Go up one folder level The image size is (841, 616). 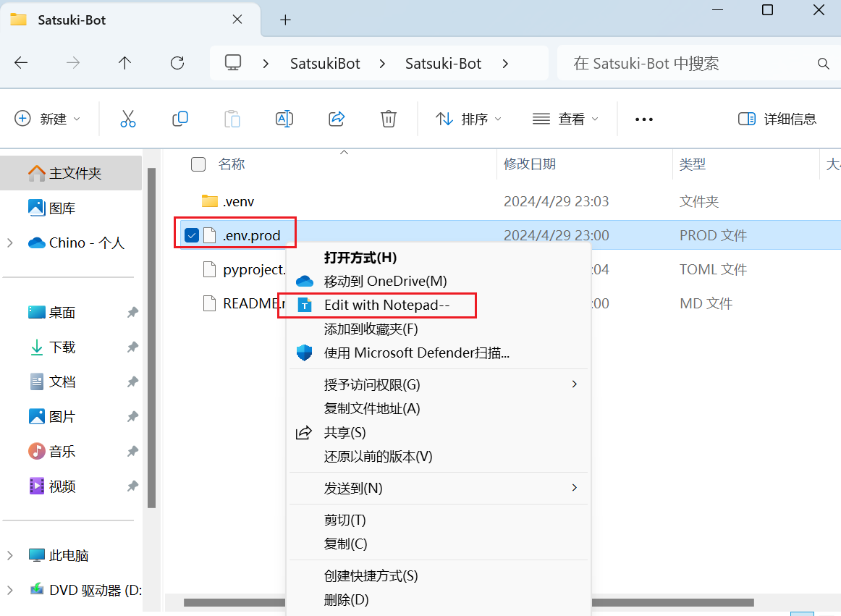[125, 63]
